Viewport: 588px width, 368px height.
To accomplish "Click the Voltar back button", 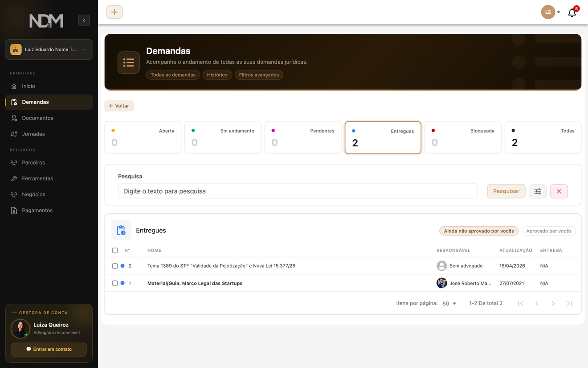I will [x=119, y=106].
